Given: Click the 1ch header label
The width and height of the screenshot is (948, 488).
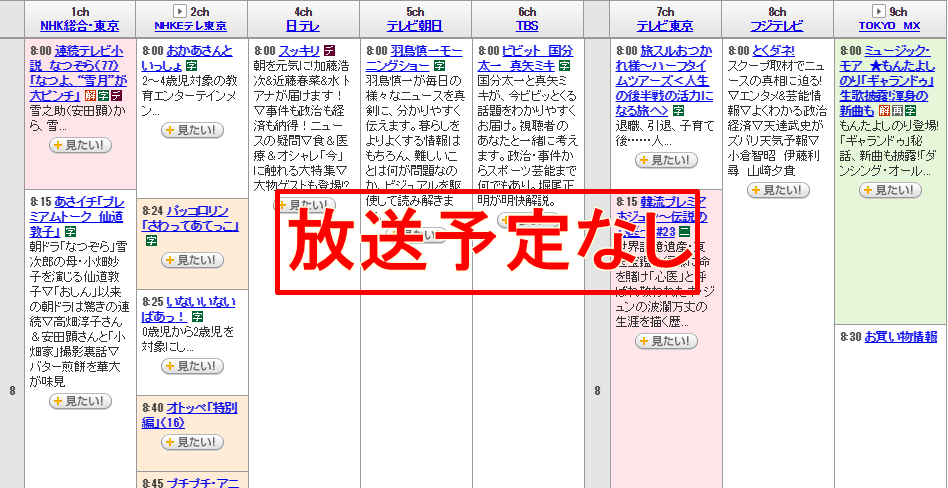Looking at the screenshot, I should [80, 11].
